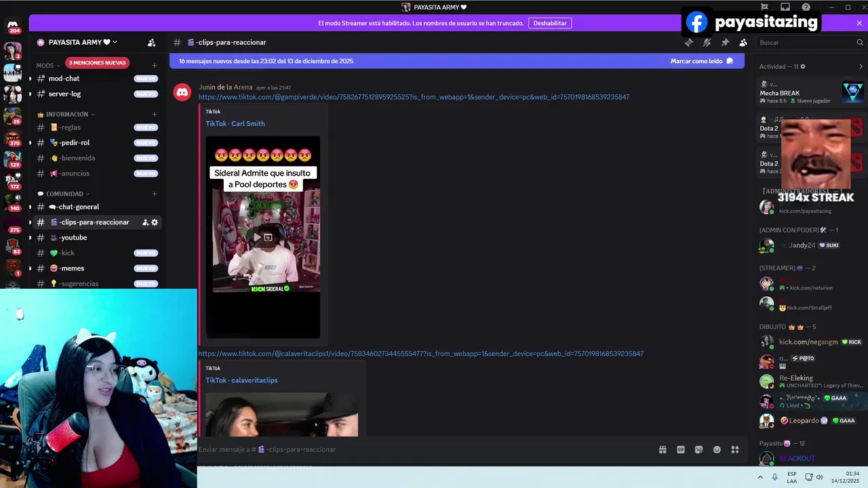
Task: Select the server icon with 370 badge
Action: pos(13,138)
